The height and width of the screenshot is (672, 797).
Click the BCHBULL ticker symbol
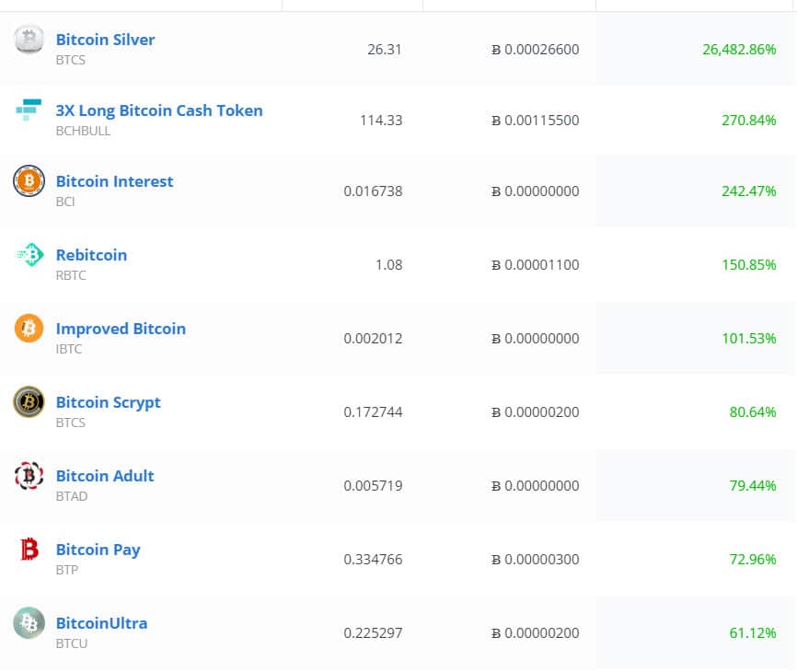(x=83, y=131)
